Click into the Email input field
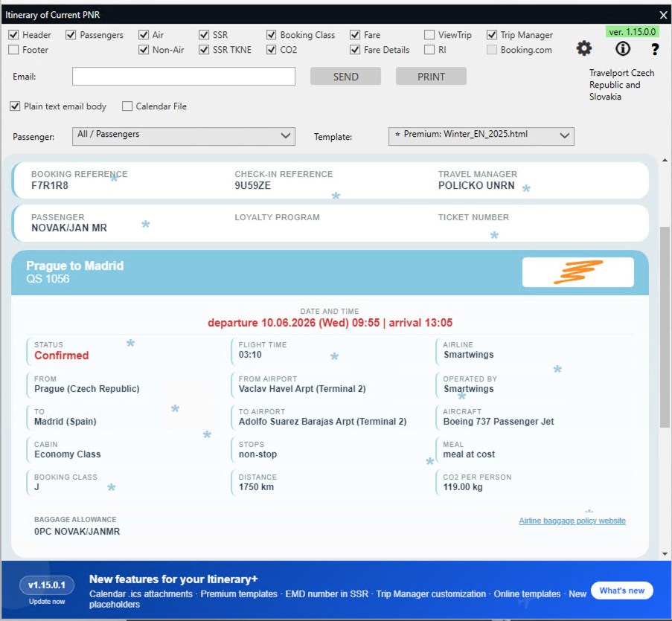Image resolution: width=672 pixels, height=621 pixels. 184,77
